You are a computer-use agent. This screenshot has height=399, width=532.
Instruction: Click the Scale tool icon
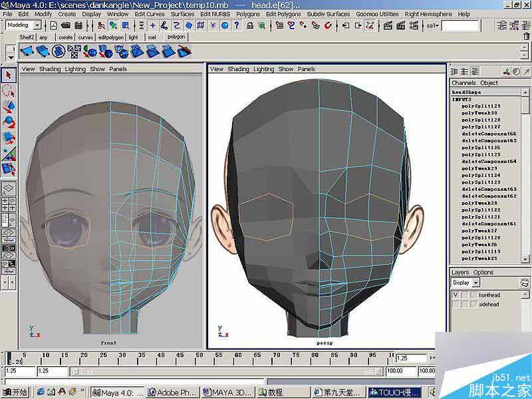pos(9,138)
